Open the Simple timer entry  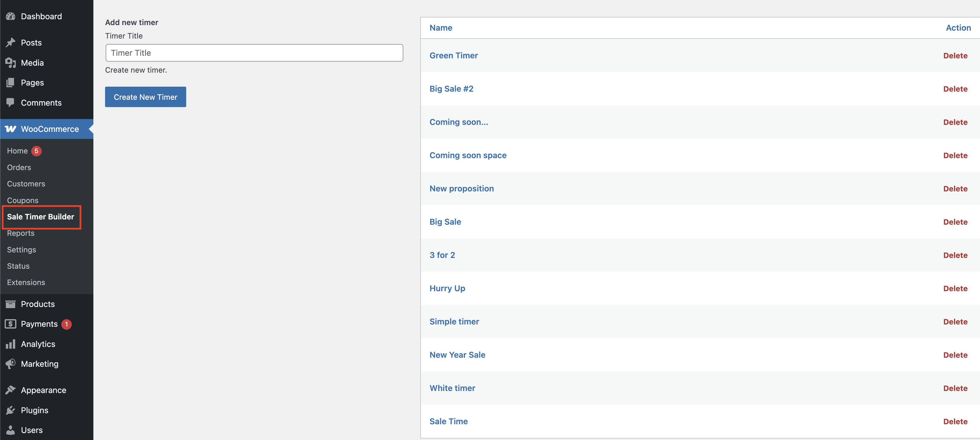pyautogui.click(x=454, y=322)
